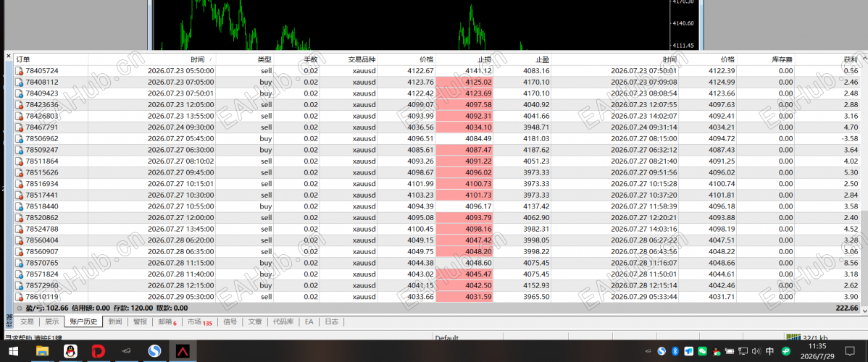Click the active red caret taskbar app
The height and width of the screenshot is (362, 868).
(x=183, y=351)
